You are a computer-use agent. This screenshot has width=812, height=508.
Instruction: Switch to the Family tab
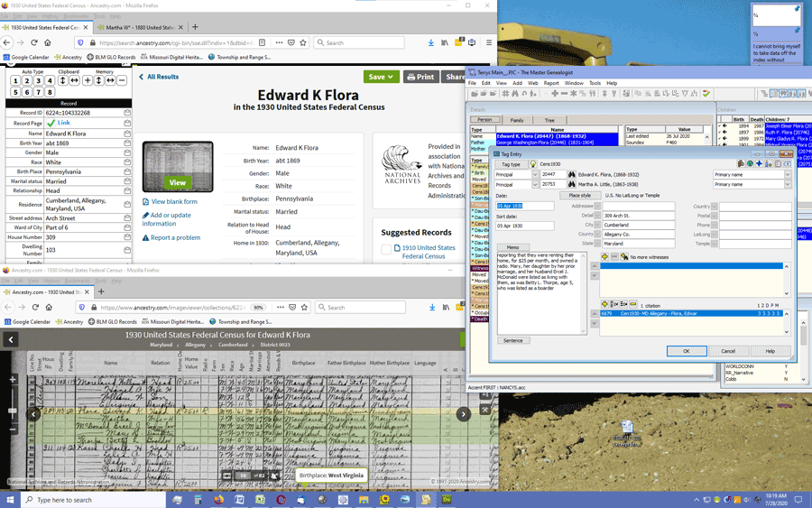point(517,120)
